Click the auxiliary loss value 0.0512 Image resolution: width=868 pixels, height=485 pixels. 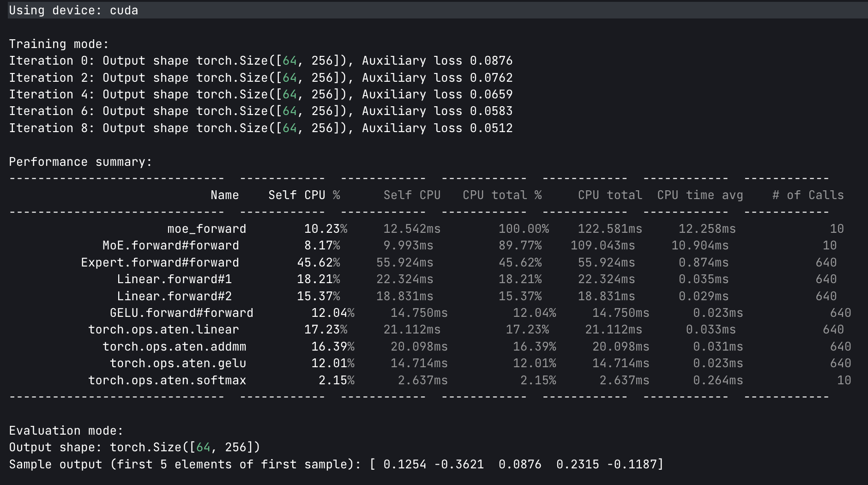click(491, 128)
